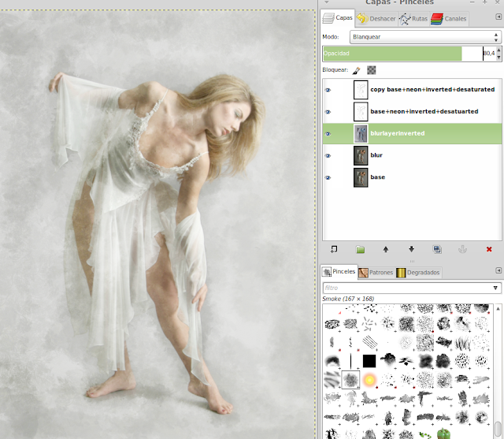Hide the copy base+neon+inverted+desaturated layer
Screen dimensions: 504x439
[328, 90]
